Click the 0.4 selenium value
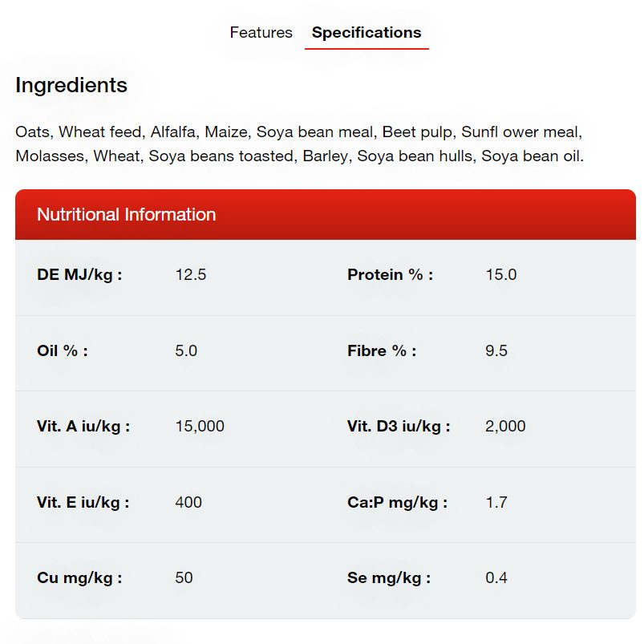This screenshot has height=644, width=644. tap(496, 578)
